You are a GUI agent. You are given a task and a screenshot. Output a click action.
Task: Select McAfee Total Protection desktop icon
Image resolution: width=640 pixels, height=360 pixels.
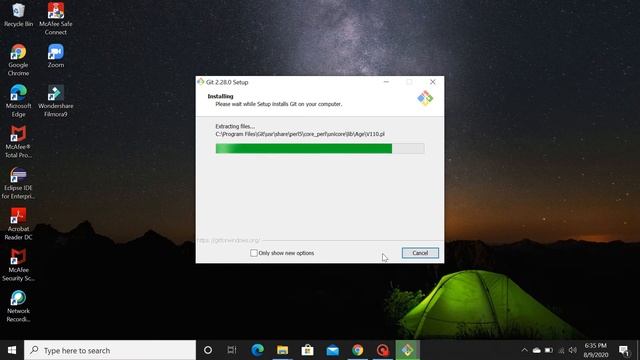(18, 142)
